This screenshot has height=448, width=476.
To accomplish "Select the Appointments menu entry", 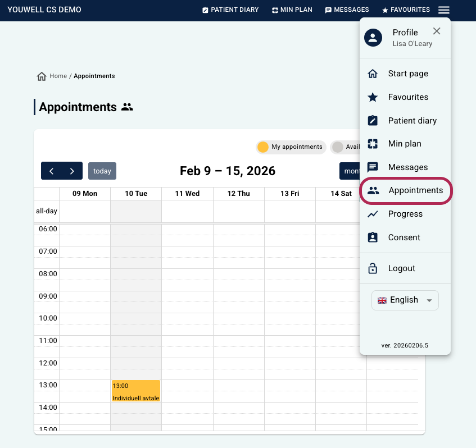I will point(406,190).
